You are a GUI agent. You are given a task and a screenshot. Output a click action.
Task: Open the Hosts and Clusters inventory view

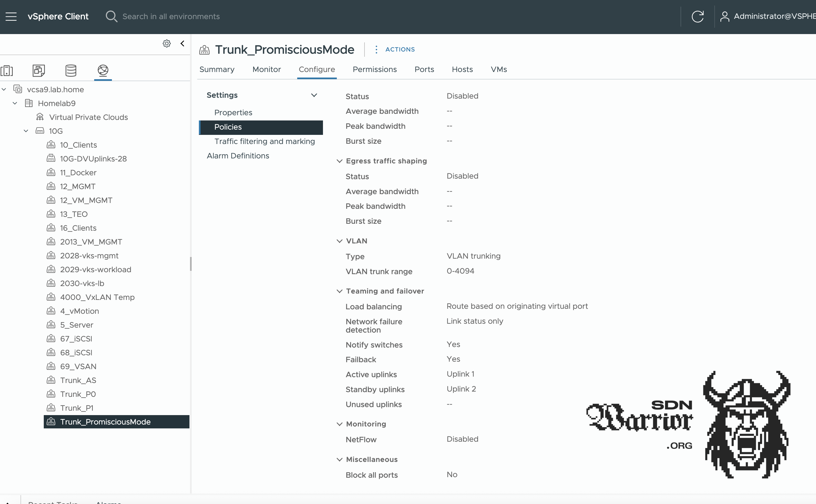point(7,70)
